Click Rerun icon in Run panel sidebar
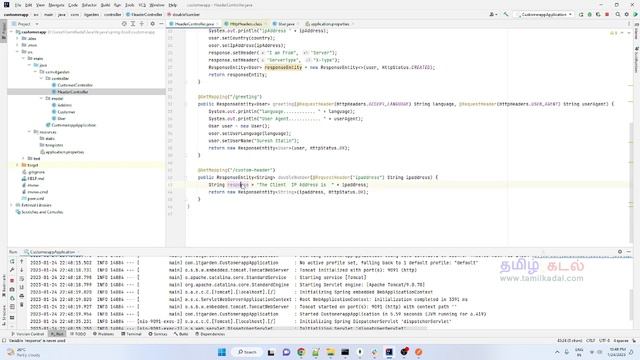 tap(12, 261)
